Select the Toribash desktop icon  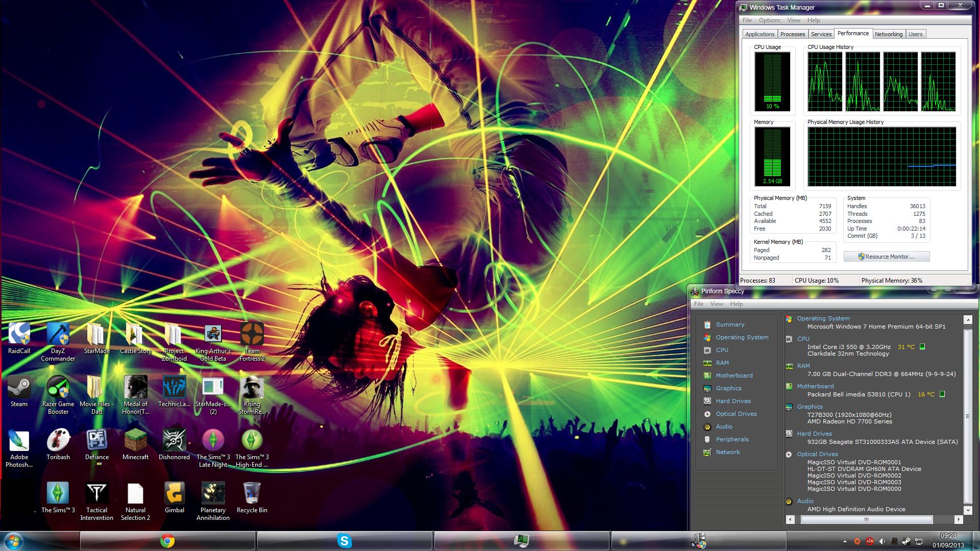coord(58,444)
